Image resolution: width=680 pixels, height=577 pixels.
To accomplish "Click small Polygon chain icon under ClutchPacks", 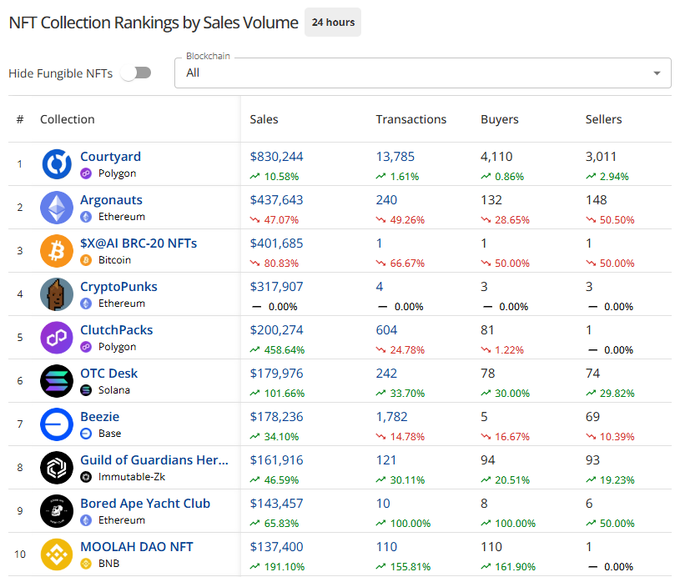I will pyautogui.click(x=86, y=347).
